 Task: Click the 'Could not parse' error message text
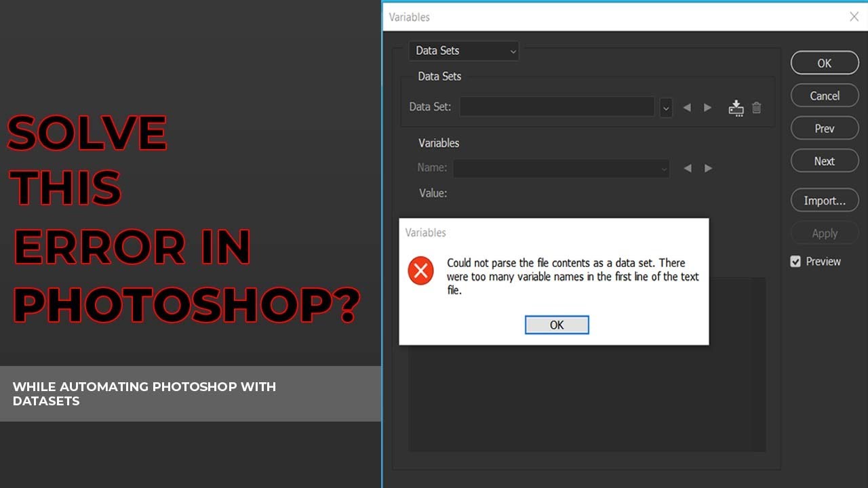pos(573,277)
